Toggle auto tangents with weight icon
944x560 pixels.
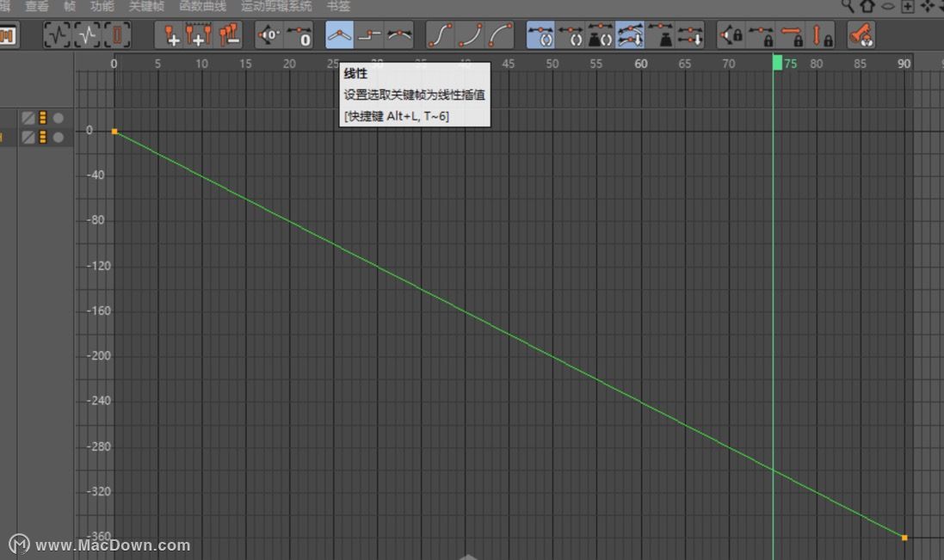tap(601, 35)
